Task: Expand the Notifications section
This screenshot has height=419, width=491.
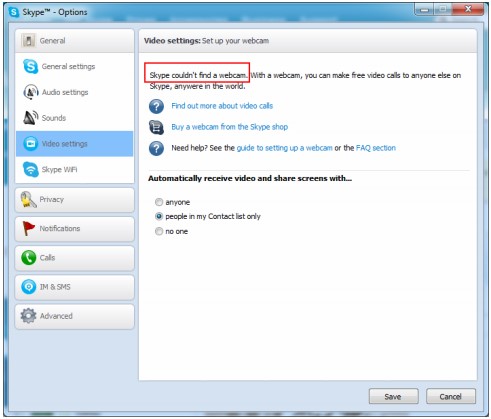Action: tap(75, 229)
